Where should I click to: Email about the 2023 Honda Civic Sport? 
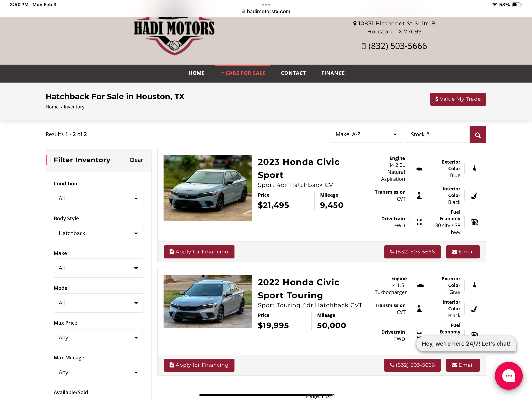point(463,252)
